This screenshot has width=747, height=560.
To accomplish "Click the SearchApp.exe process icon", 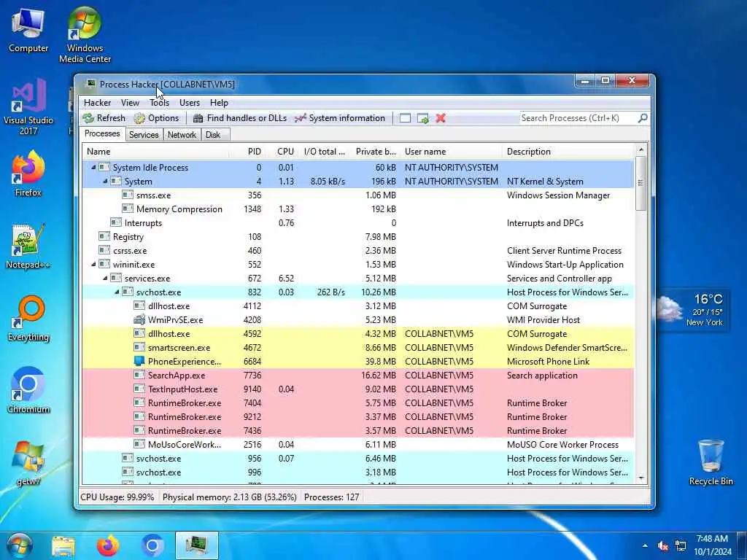I will tap(139, 375).
